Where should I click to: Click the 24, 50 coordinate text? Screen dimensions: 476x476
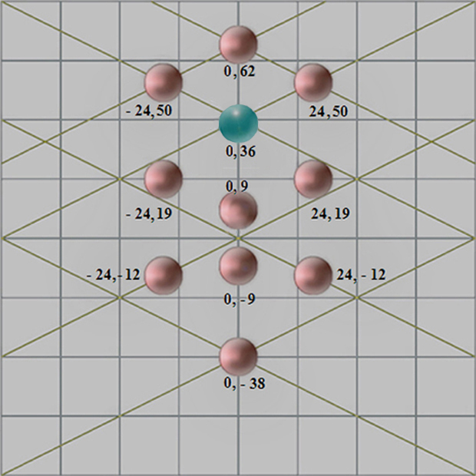[x=329, y=111]
